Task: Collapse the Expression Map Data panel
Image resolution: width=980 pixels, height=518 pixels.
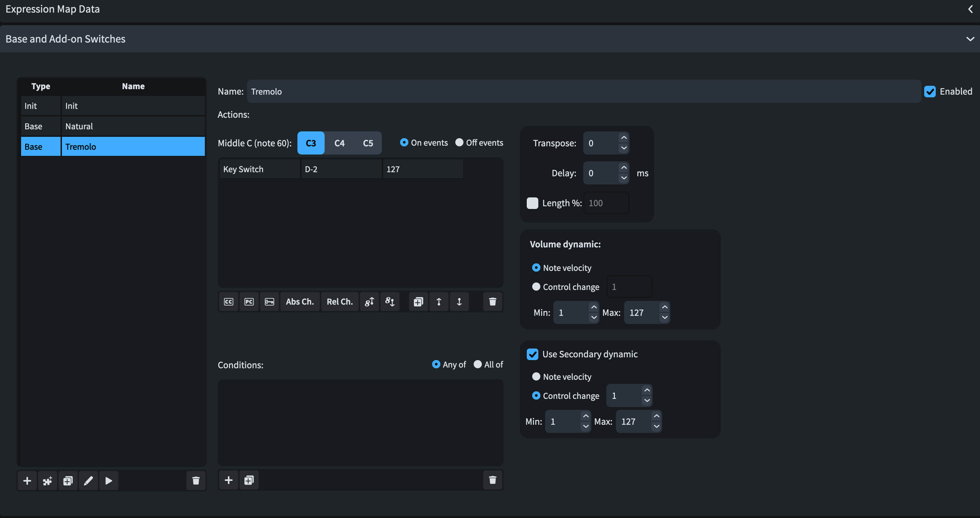Action: pos(970,9)
